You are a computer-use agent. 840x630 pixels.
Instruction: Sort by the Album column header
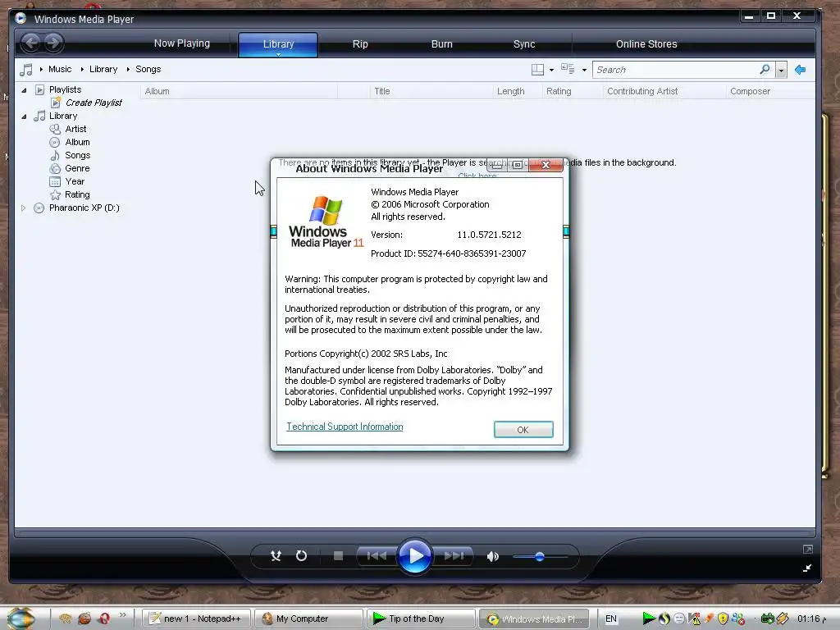[239, 91]
